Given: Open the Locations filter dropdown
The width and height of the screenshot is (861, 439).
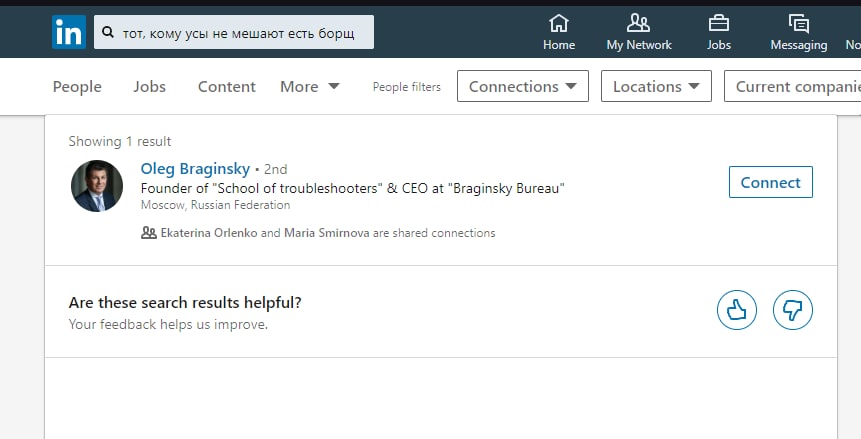Looking at the screenshot, I should pos(656,86).
